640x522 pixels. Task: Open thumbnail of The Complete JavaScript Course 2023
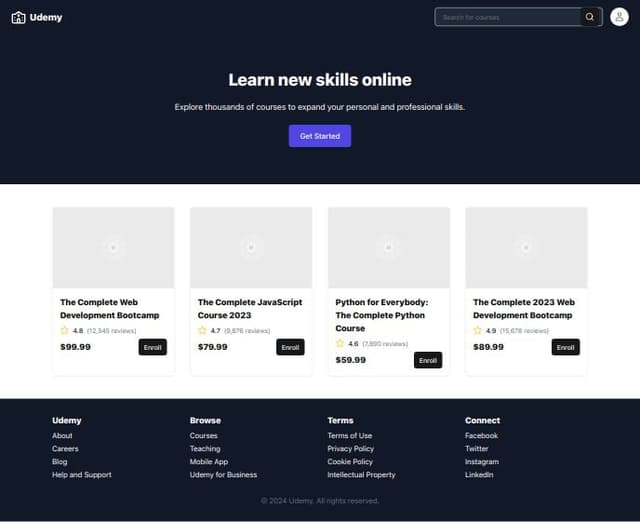pyautogui.click(x=251, y=247)
